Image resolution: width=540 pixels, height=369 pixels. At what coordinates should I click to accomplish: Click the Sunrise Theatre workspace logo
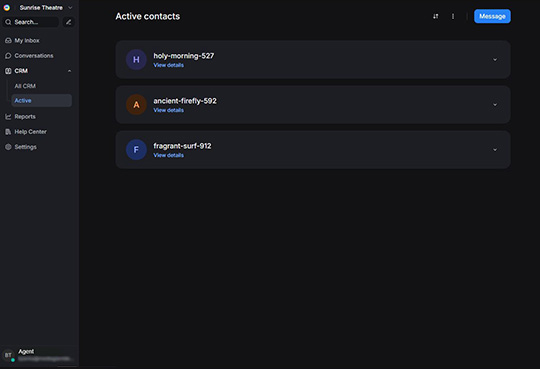(x=7, y=8)
